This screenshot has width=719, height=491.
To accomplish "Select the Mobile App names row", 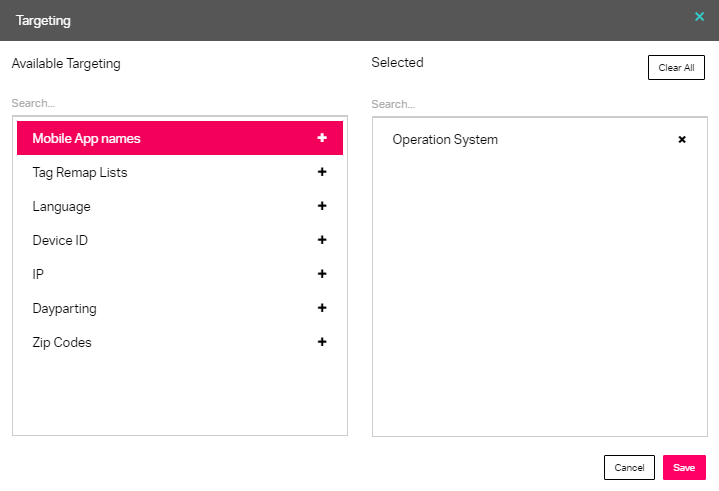I will 180,138.
